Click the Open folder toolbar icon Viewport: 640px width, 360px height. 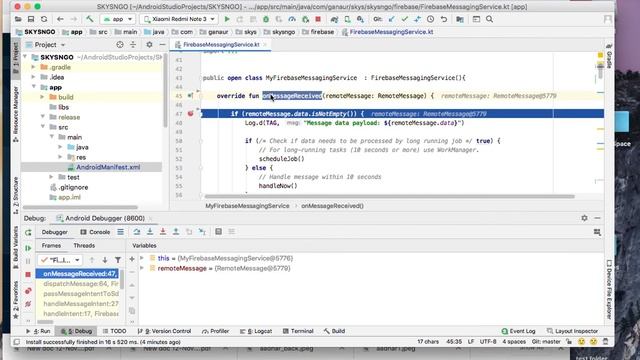click(x=18, y=19)
